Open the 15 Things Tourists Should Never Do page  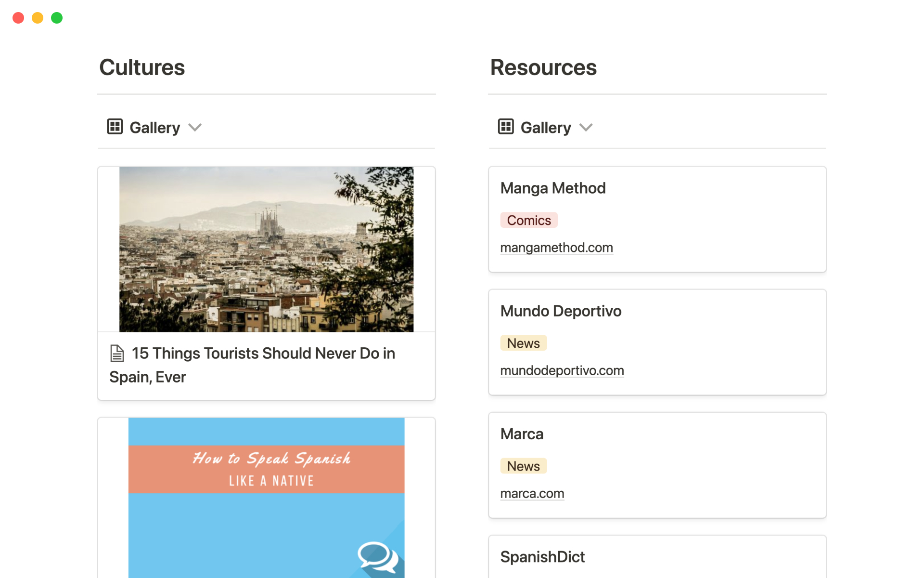point(263,354)
